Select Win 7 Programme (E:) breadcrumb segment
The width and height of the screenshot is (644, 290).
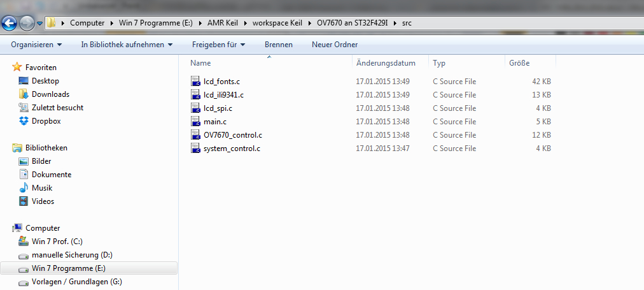tap(156, 23)
